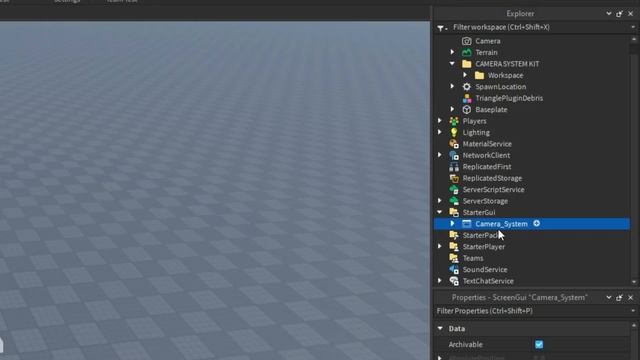Expand the Players service
Screen dimensions: 640x360
click(x=440, y=120)
